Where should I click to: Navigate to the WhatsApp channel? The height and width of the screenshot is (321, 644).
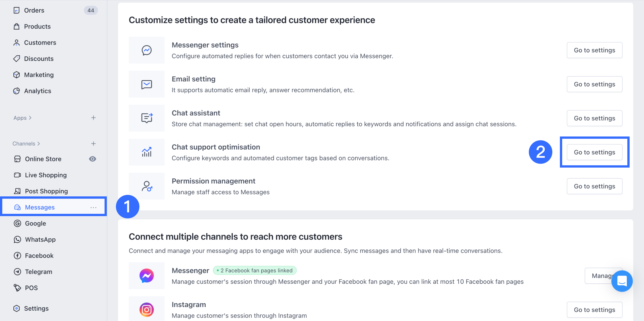coord(40,240)
